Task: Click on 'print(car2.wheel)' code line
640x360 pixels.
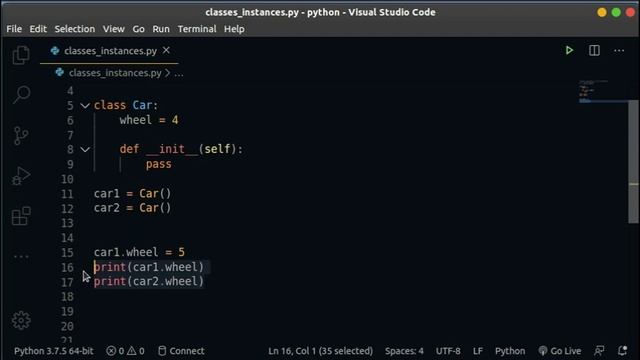Action: coord(149,282)
